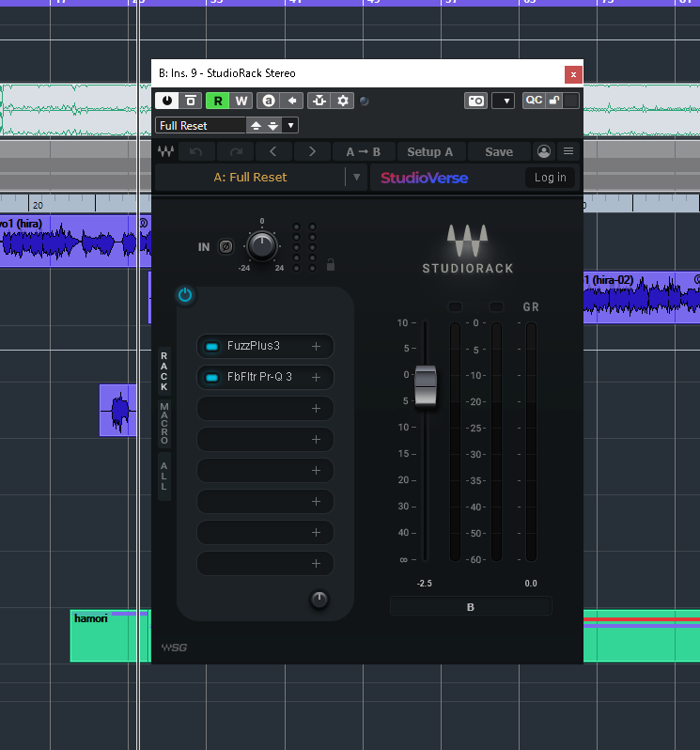Toggle the input phase invert button
Screen dimensions: 700x750
[226, 247]
